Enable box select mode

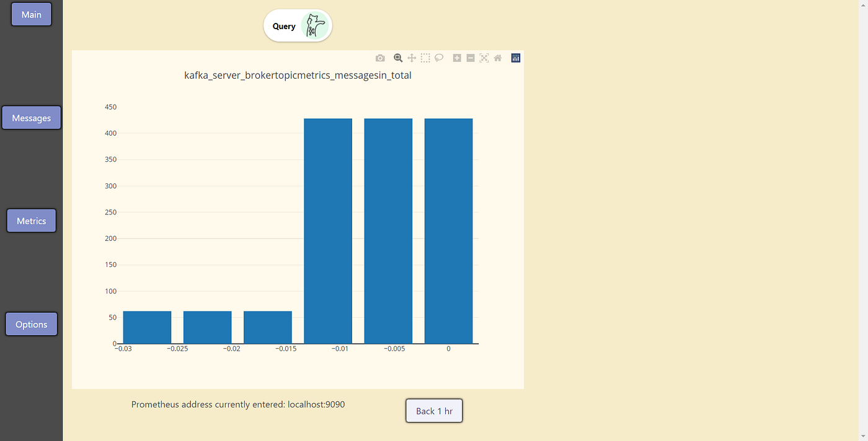pyautogui.click(x=425, y=58)
